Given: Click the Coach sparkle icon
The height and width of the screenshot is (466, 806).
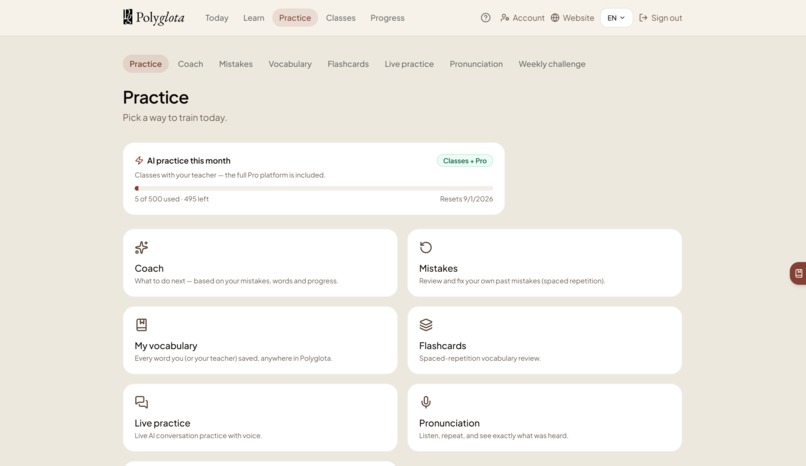Looking at the screenshot, I should point(141,248).
